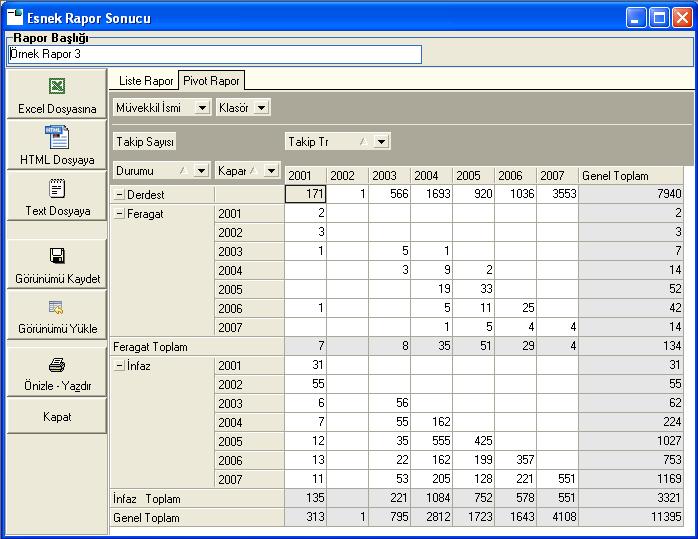The width and height of the screenshot is (698, 539).
Task: Collapse the İnfaz row group
Action: 119,366
